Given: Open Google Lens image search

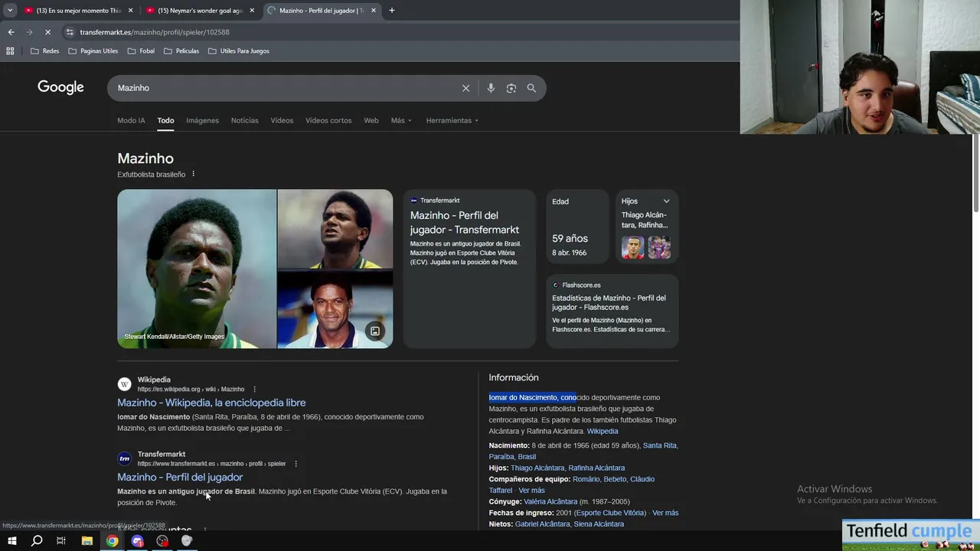Looking at the screenshot, I should pyautogui.click(x=511, y=88).
